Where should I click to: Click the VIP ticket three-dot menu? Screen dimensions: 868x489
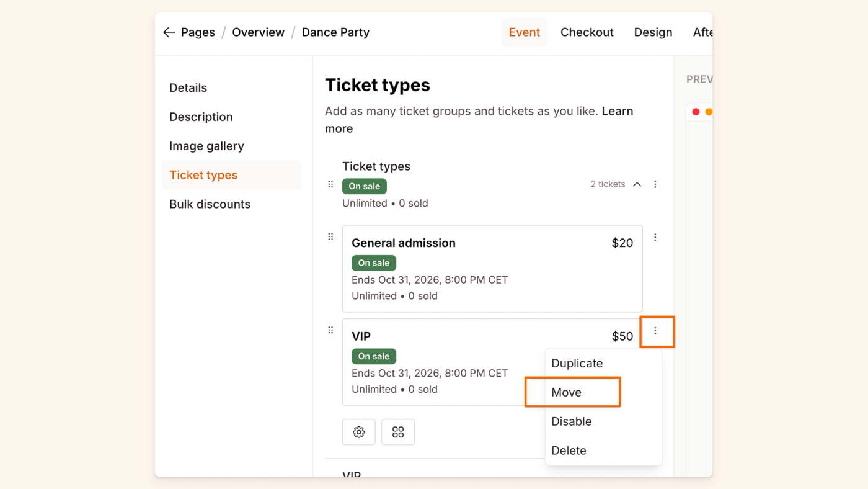click(655, 331)
